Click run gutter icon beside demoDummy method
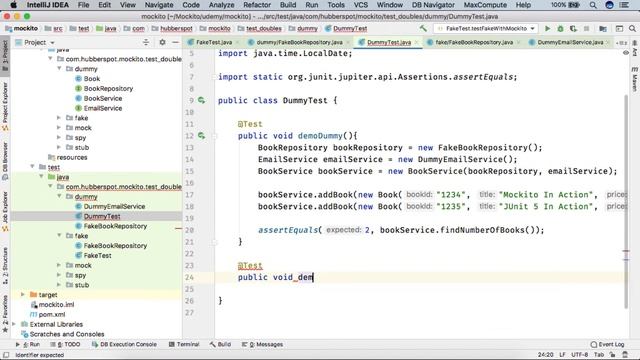Image resolution: width=640 pixels, height=360 pixels. tap(201, 136)
